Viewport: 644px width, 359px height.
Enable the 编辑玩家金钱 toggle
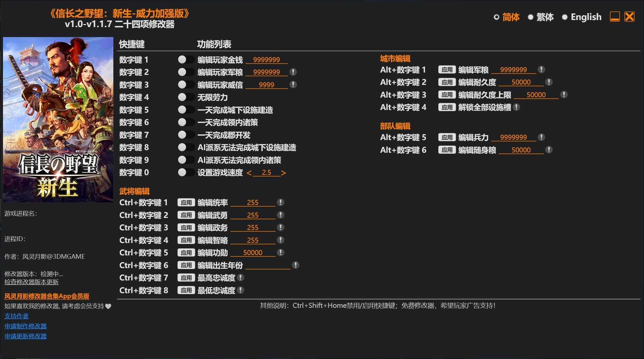point(187,59)
